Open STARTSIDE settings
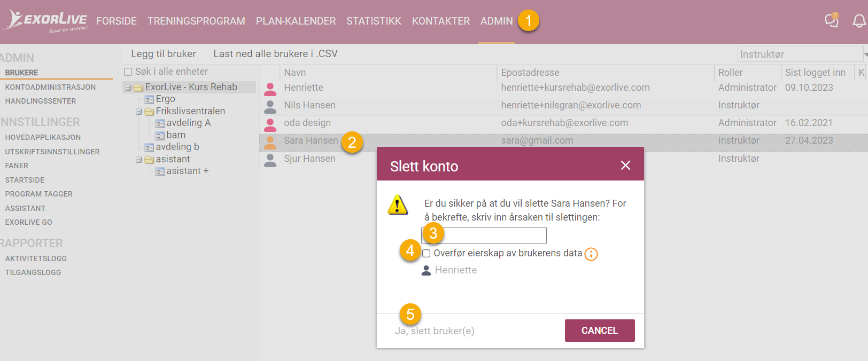This screenshot has width=868, height=361. point(25,180)
